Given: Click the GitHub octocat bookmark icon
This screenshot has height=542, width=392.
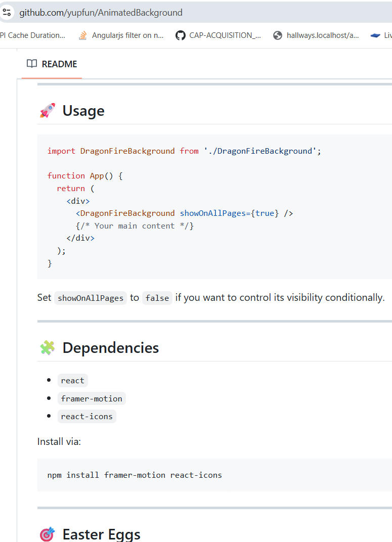Looking at the screenshot, I should [180, 35].
